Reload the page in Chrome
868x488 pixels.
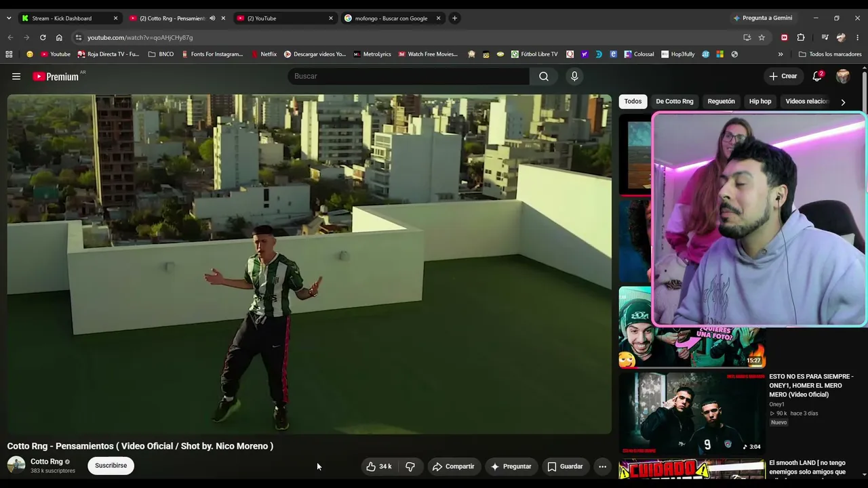(x=43, y=37)
